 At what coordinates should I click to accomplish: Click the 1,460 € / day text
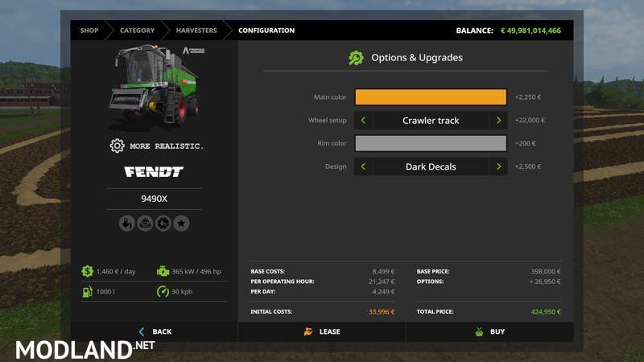(116, 271)
